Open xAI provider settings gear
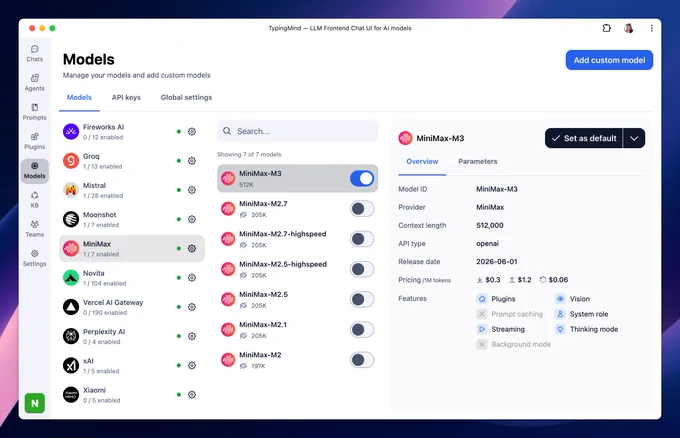The height and width of the screenshot is (438, 680). click(192, 366)
